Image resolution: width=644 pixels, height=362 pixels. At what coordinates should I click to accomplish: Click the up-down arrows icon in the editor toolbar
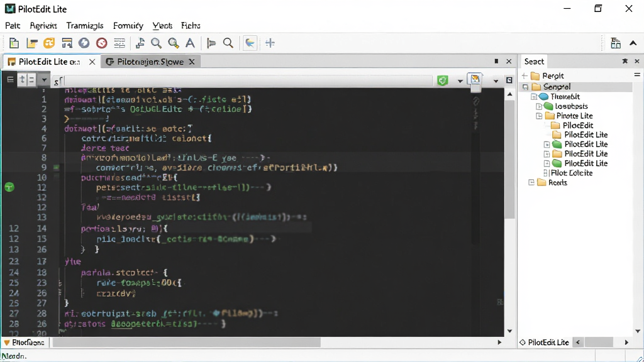tap(22, 80)
